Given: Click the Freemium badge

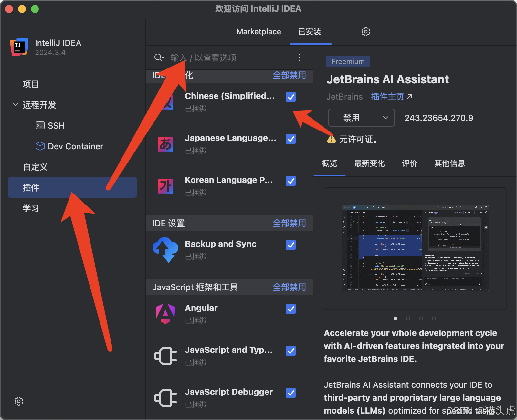Looking at the screenshot, I should coord(348,61).
